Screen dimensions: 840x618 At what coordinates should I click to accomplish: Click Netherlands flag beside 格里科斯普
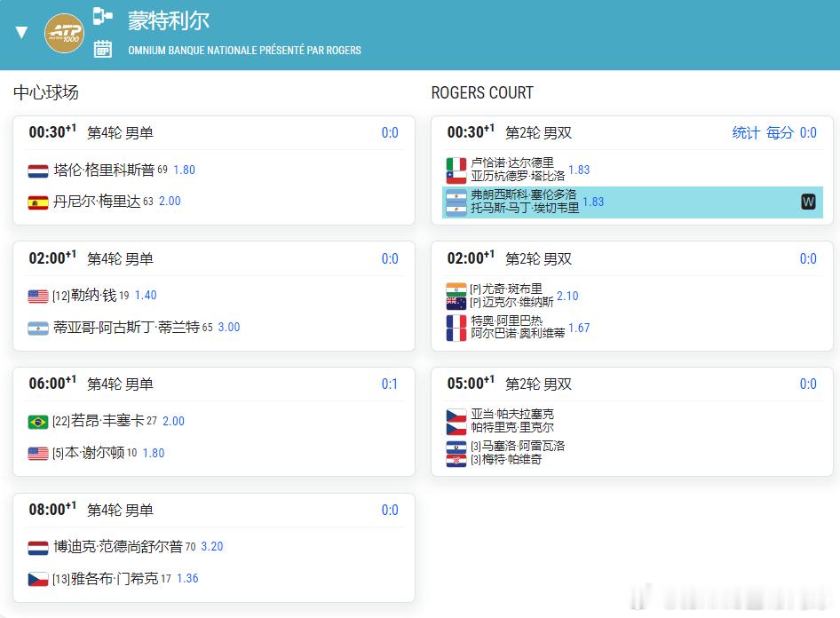point(38,171)
